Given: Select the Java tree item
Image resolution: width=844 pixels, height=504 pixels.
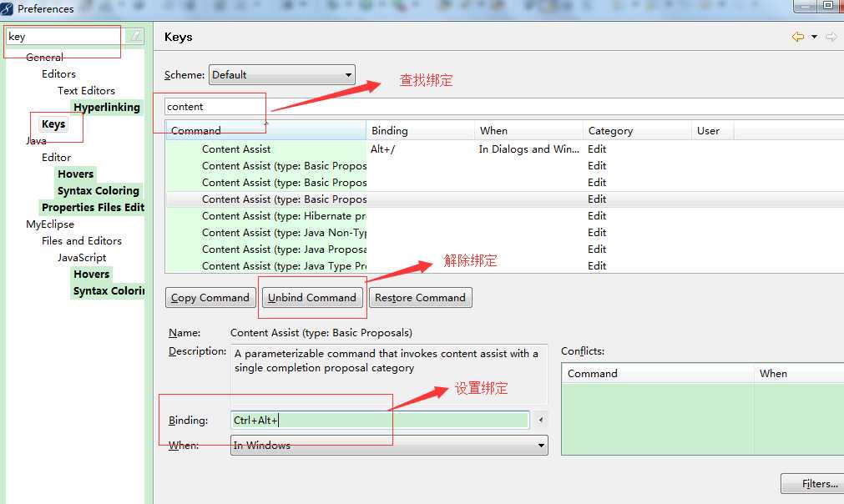Looking at the screenshot, I should [36, 140].
